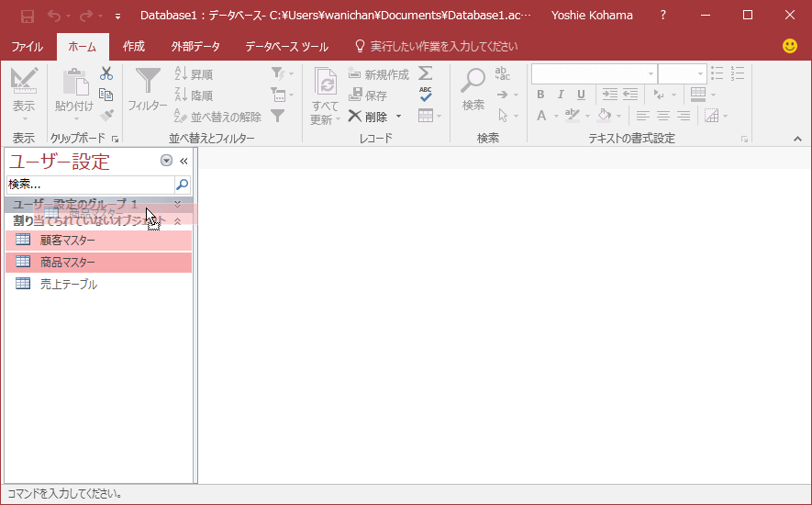This screenshot has height=505, width=812.
Task: Click the Save icon in the title bar
Action: coord(27,17)
